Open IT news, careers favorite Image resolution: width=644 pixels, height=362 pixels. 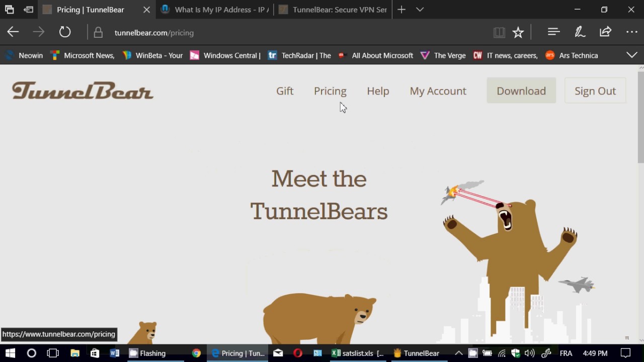[x=506, y=55]
